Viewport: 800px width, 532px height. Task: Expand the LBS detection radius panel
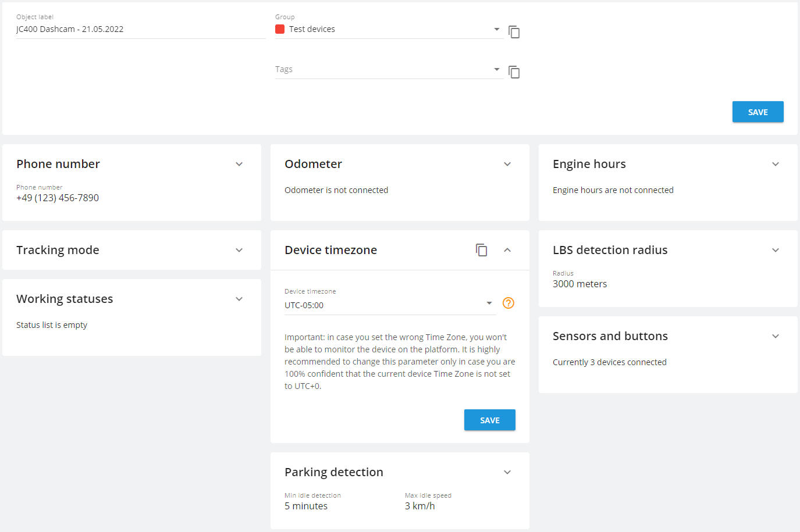tap(776, 250)
